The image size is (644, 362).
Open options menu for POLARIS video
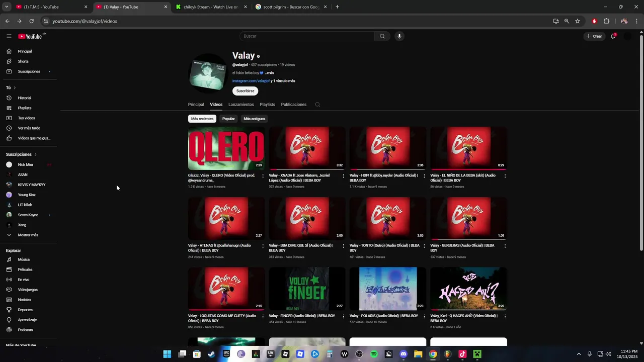pos(425,317)
